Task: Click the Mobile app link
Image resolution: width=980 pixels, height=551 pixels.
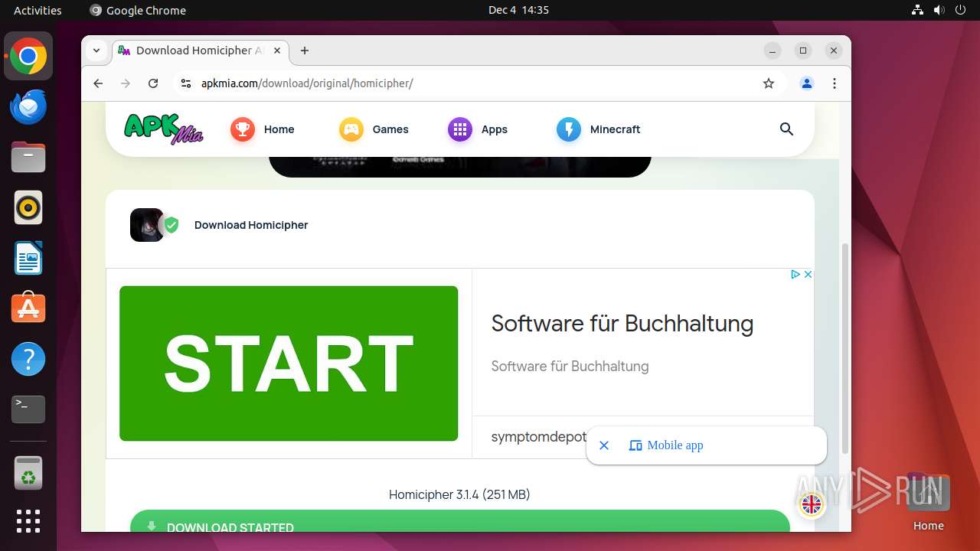Action: point(666,445)
